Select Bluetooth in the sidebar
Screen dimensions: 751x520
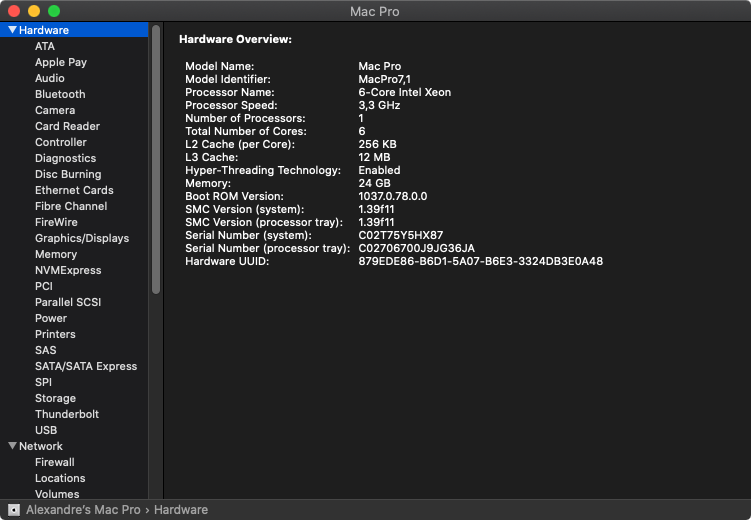click(x=60, y=94)
